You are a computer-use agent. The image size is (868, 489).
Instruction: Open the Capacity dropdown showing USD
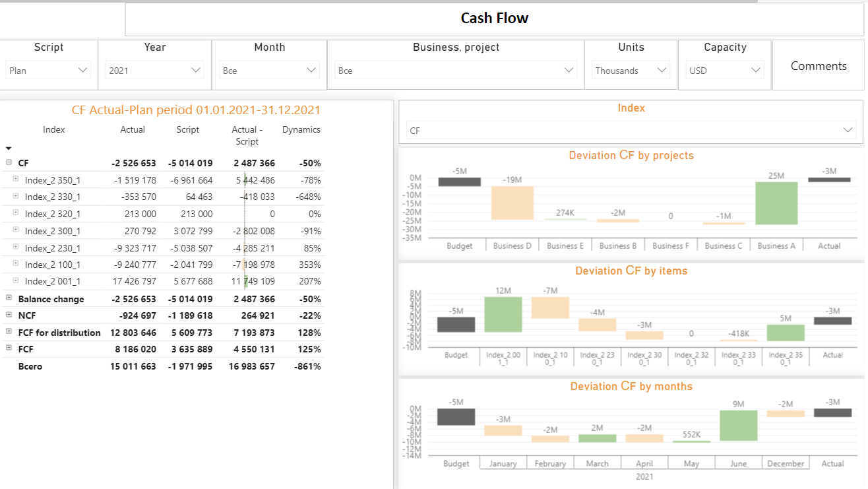pyautogui.click(x=757, y=69)
